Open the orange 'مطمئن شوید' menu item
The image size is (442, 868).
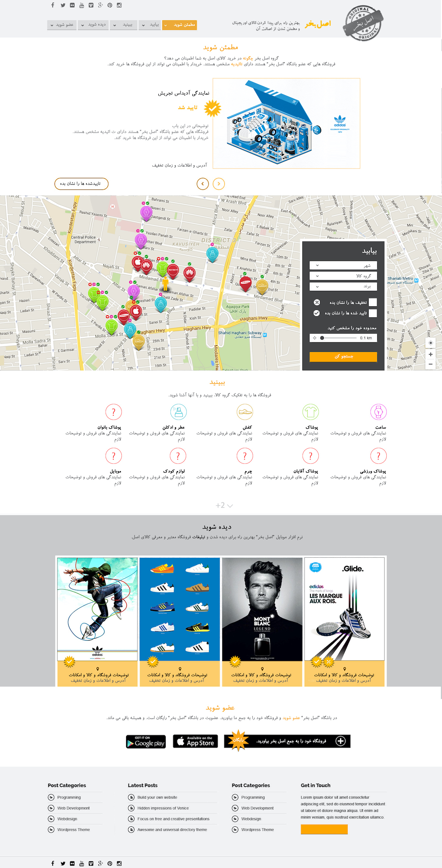click(179, 25)
